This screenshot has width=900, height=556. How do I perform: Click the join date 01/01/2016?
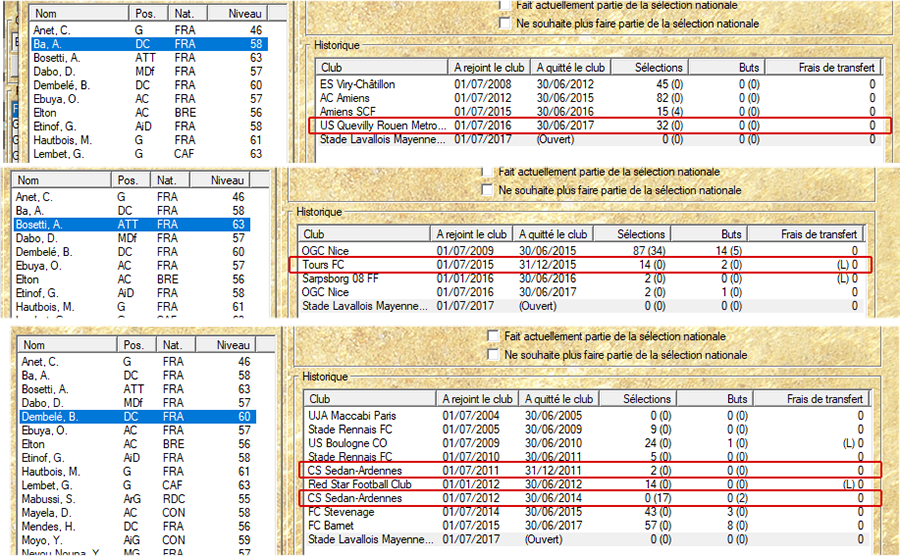(465, 278)
